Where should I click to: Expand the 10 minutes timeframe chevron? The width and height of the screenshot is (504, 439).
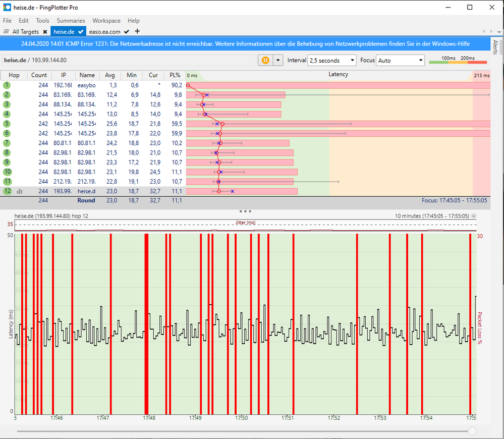point(473,216)
